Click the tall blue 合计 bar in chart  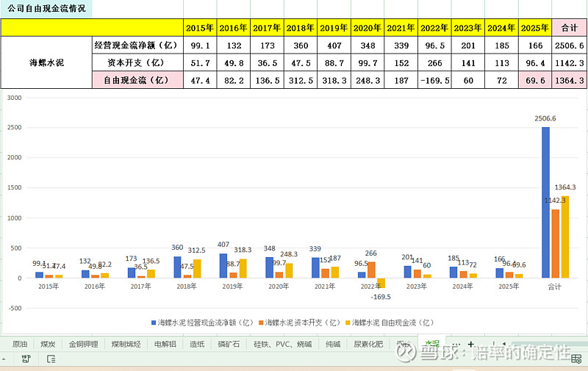(x=545, y=202)
